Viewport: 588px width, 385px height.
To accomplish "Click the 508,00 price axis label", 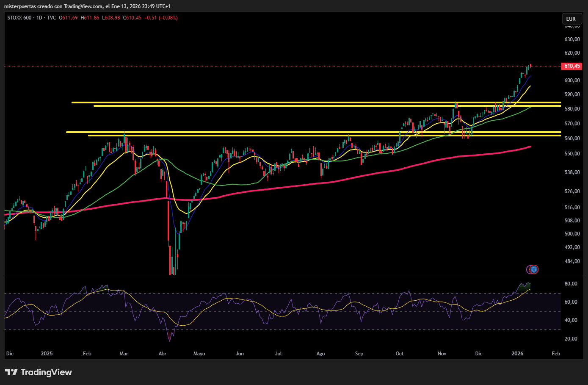I will pos(572,221).
